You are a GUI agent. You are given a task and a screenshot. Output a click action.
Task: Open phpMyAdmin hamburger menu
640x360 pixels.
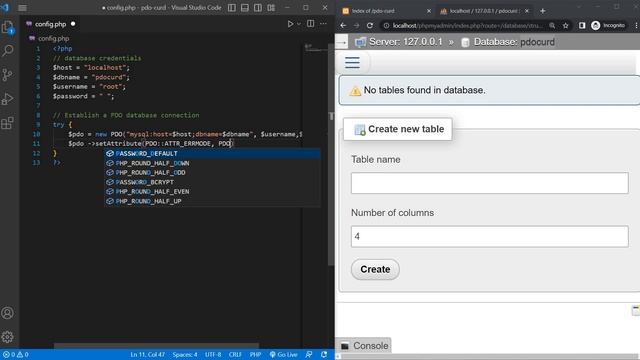352,62
